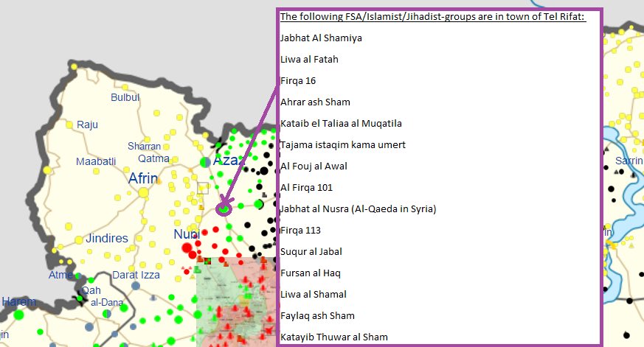Select the large green dot at Harem
The width and height of the screenshot is (644, 347).
(x=18, y=315)
